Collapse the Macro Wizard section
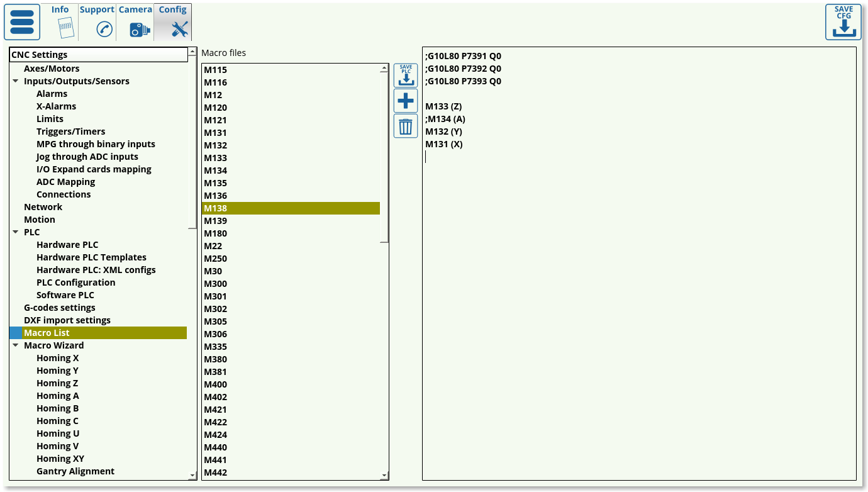 point(15,345)
